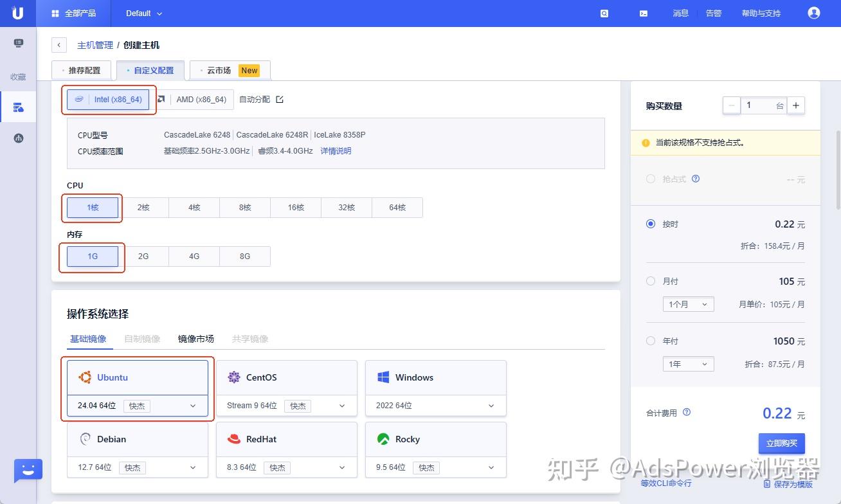Expand the Default project dropdown
The height and width of the screenshot is (504, 841).
click(x=144, y=14)
